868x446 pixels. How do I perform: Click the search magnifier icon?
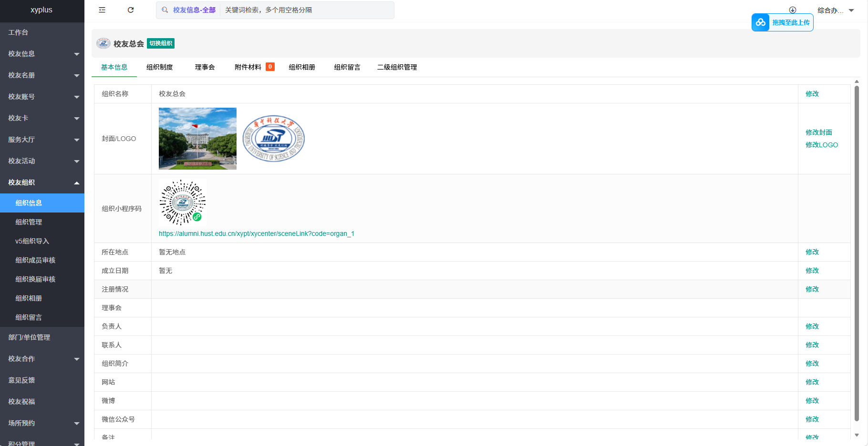coord(165,10)
